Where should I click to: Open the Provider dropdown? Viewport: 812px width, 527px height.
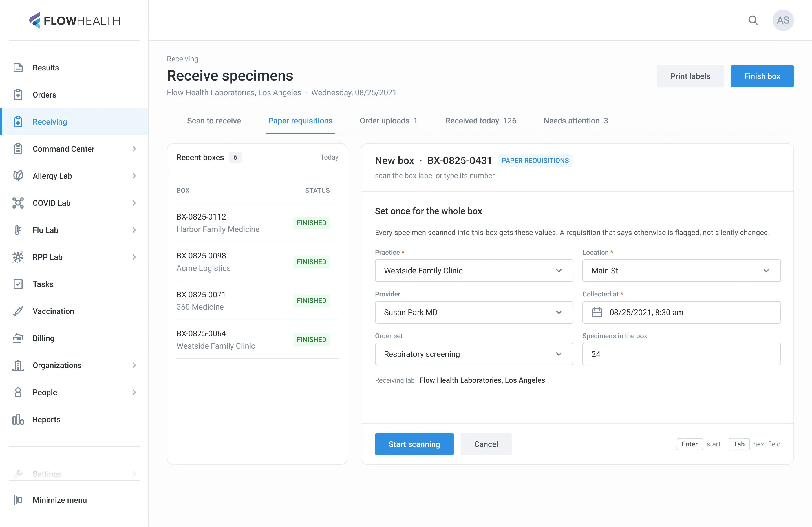(474, 312)
